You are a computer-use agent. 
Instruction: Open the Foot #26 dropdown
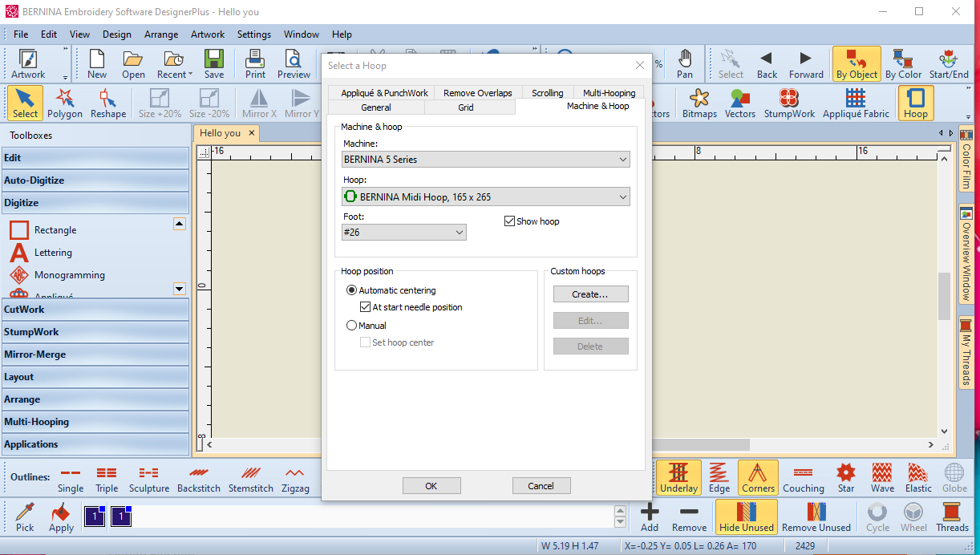tap(404, 232)
